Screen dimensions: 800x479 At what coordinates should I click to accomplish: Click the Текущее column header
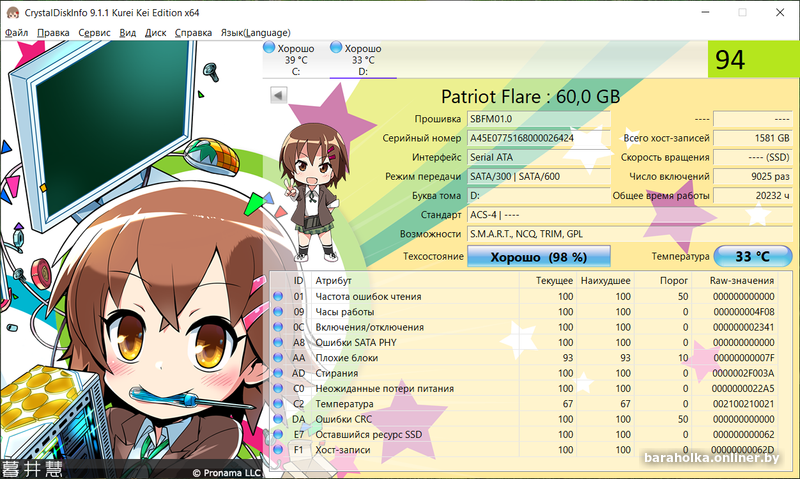tap(555, 281)
